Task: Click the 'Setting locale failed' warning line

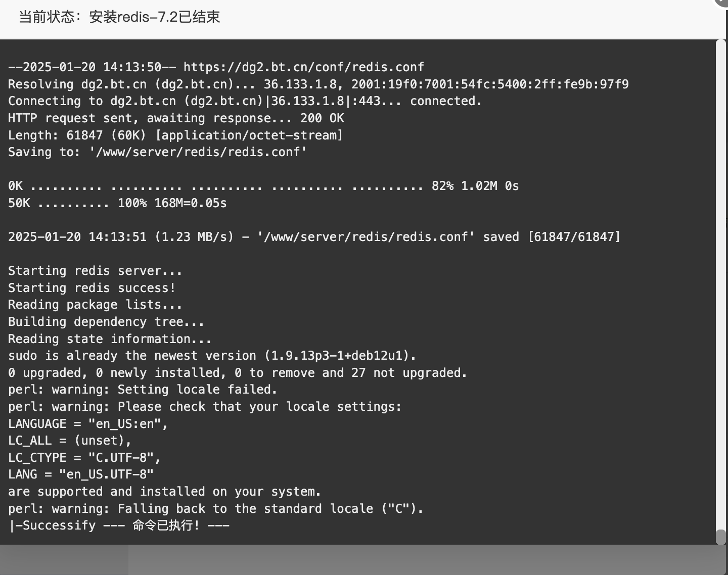Action: point(143,390)
